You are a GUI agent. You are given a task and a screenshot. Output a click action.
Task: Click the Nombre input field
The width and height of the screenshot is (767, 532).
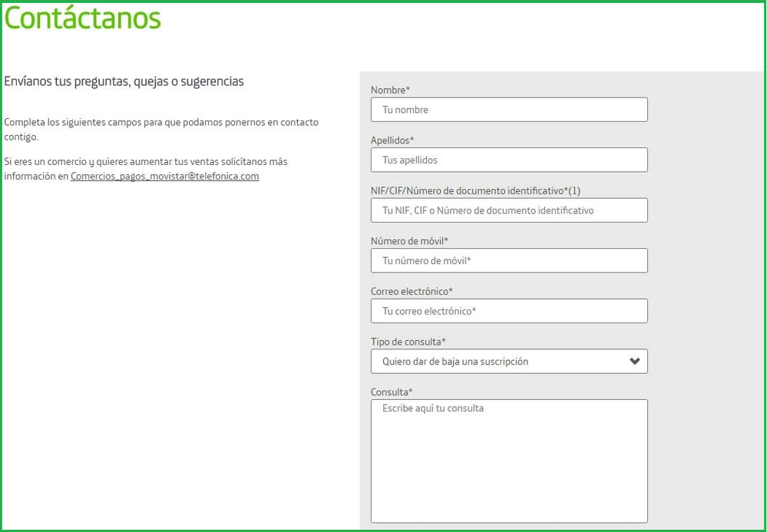pyautogui.click(x=508, y=110)
